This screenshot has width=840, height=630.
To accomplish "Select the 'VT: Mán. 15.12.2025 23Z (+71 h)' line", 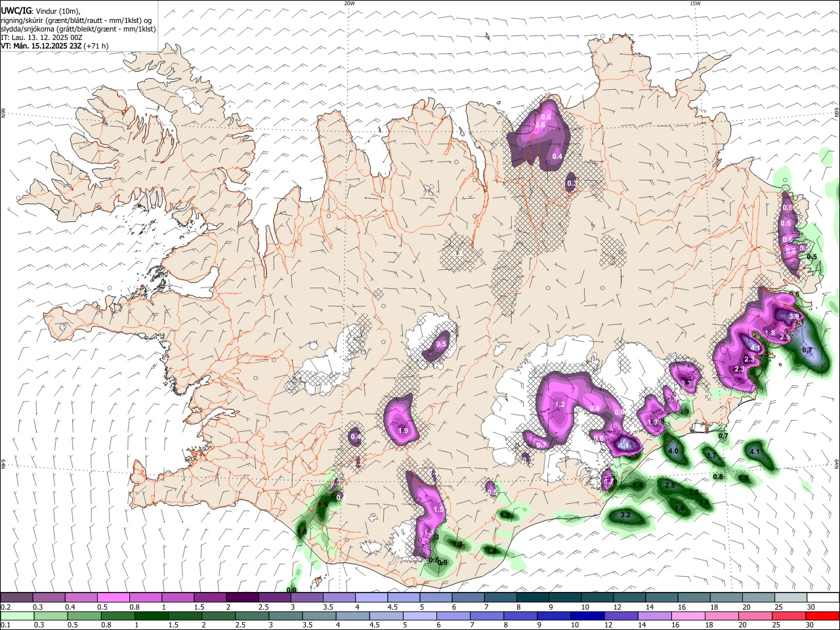I will (55, 46).
